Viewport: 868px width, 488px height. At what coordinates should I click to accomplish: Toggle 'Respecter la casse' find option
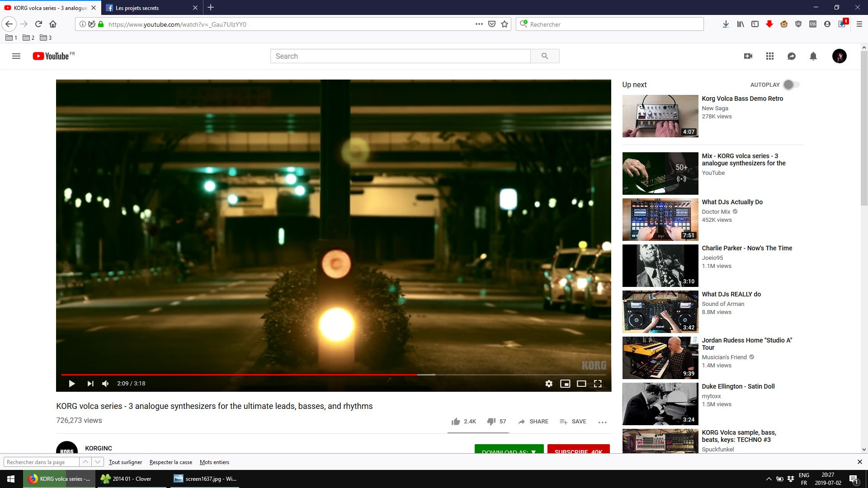[171, 462]
